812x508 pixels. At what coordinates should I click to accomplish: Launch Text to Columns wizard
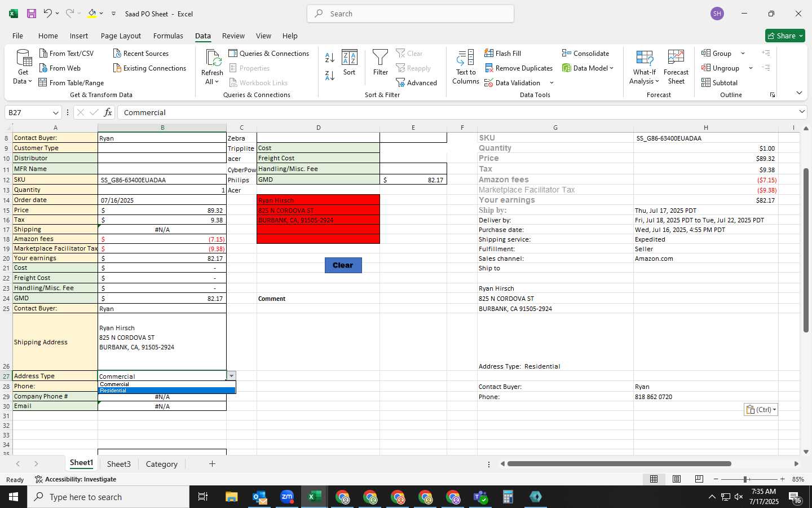[x=466, y=67]
